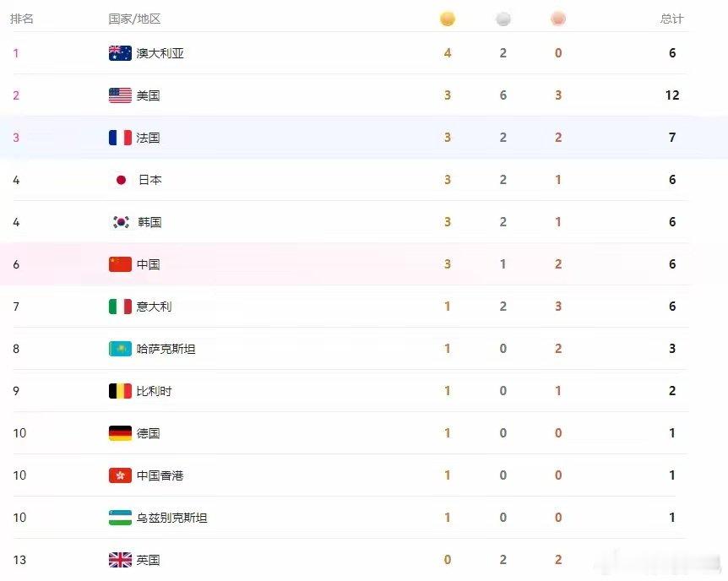Click the gold medal icon in header
Screen dimensions: 728x581
click(447, 19)
